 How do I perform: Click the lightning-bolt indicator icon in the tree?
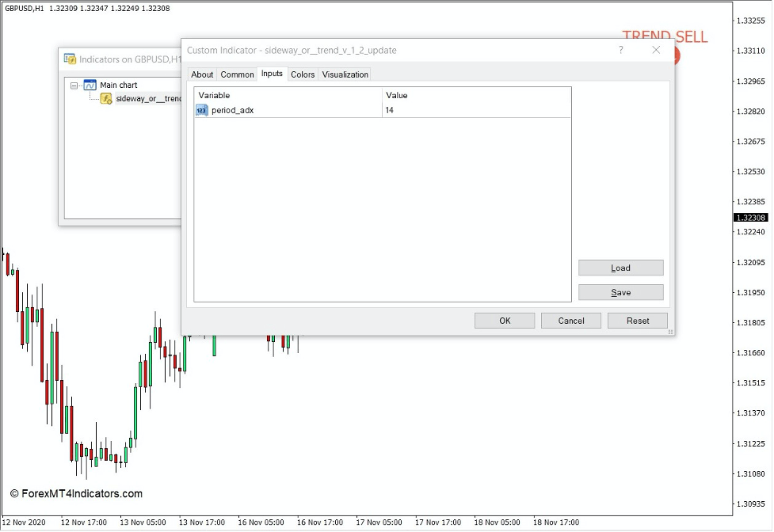[x=107, y=99]
